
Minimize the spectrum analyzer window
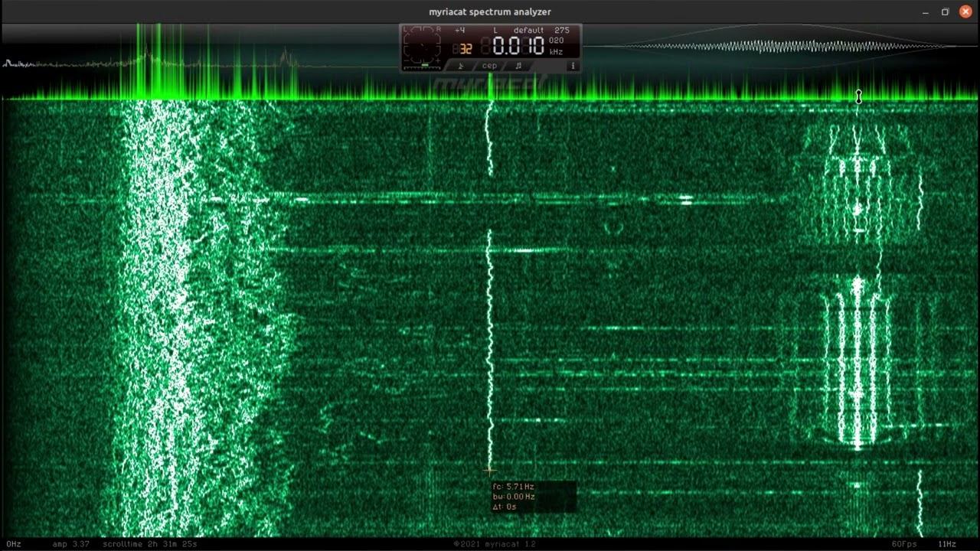[925, 11]
